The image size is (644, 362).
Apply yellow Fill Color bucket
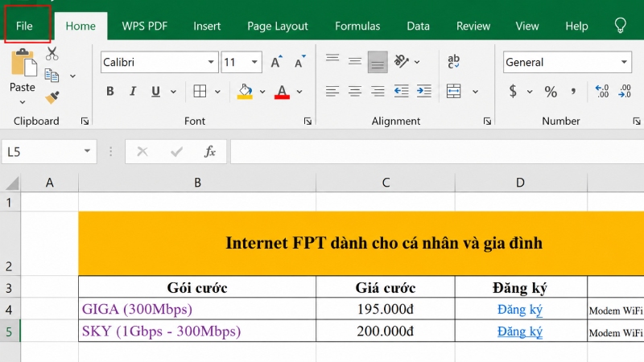tap(245, 91)
